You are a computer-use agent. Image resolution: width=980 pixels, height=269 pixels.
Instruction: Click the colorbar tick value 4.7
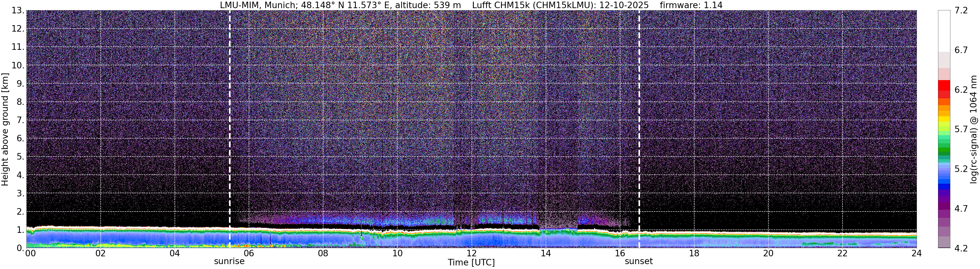click(960, 209)
